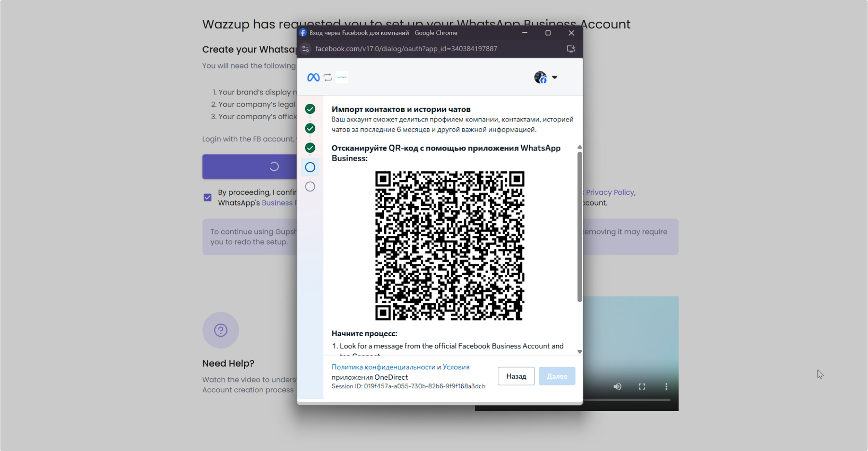Click the install app icon in the address bar
The image size is (868, 451).
point(571,49)
